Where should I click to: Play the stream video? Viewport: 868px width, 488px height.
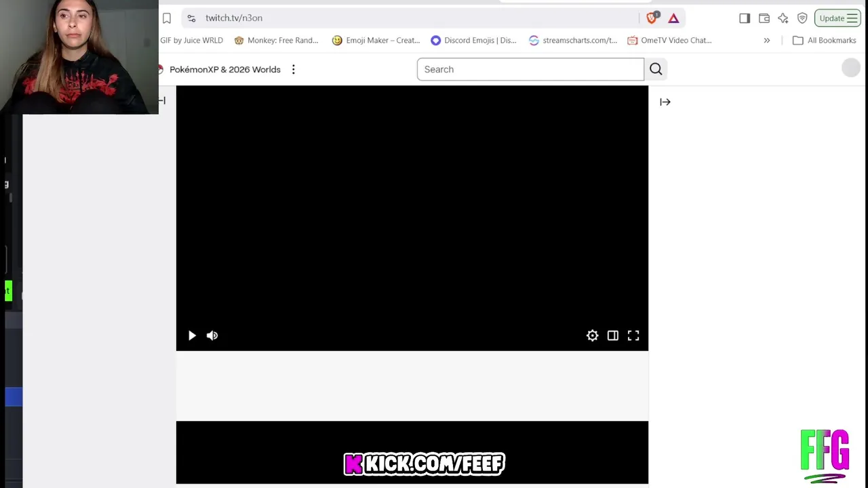click(192, 335)
